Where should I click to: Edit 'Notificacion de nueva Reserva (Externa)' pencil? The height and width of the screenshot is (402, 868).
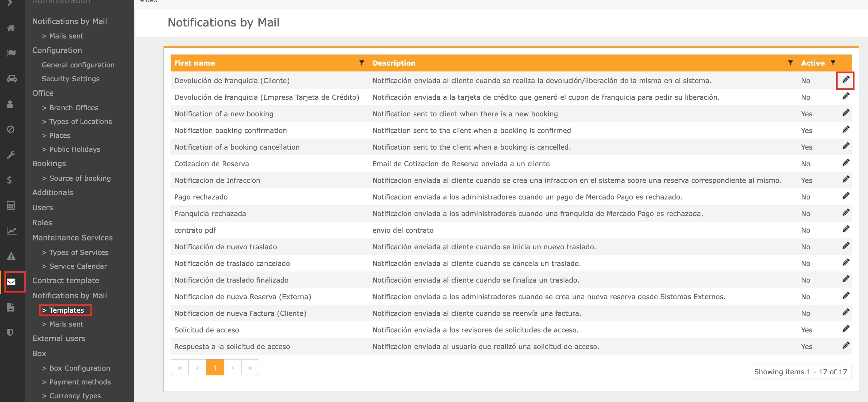[x=846, y=295]
